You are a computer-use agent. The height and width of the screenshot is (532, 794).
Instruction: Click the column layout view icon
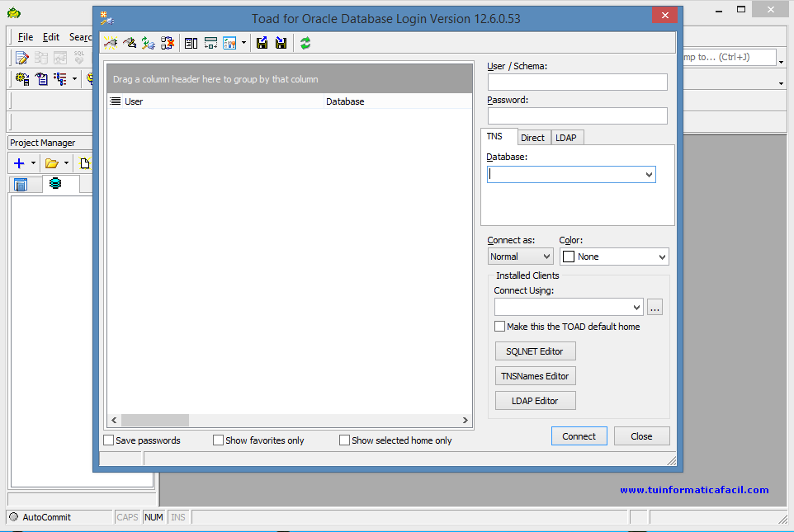pos(191,44)
